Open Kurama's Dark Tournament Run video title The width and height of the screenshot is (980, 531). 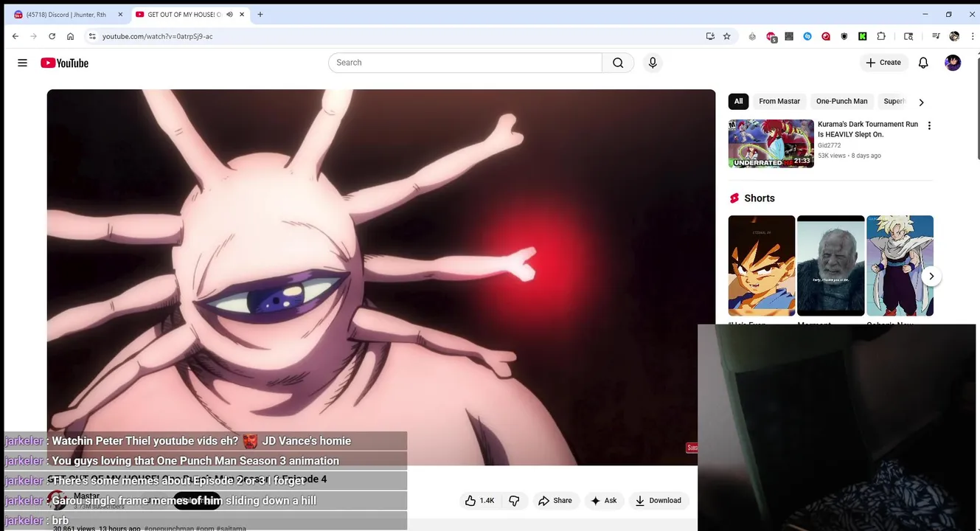point(868,130)
